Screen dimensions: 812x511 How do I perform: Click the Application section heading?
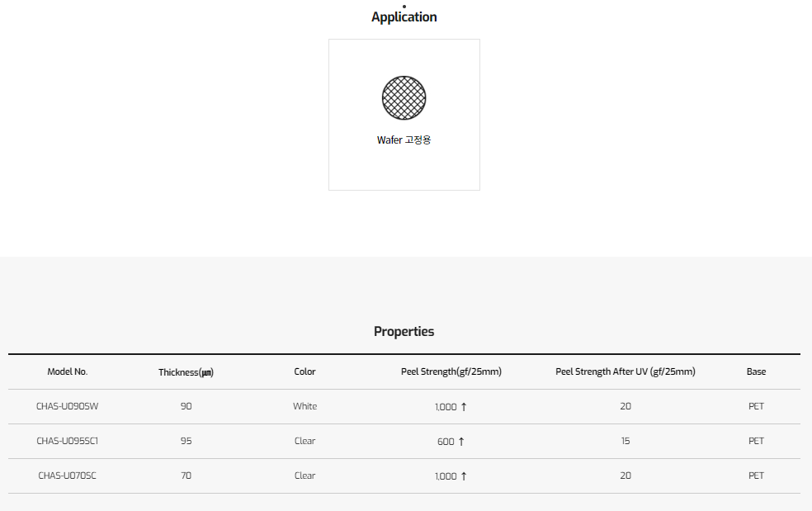click(x=404, y=17)
